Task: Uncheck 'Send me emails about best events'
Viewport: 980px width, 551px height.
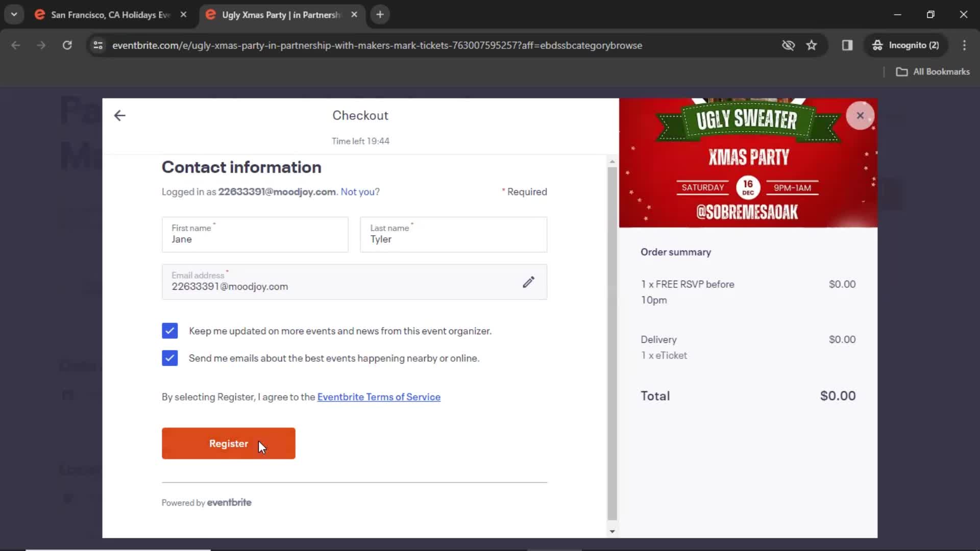Action: [x=169, y=357]
